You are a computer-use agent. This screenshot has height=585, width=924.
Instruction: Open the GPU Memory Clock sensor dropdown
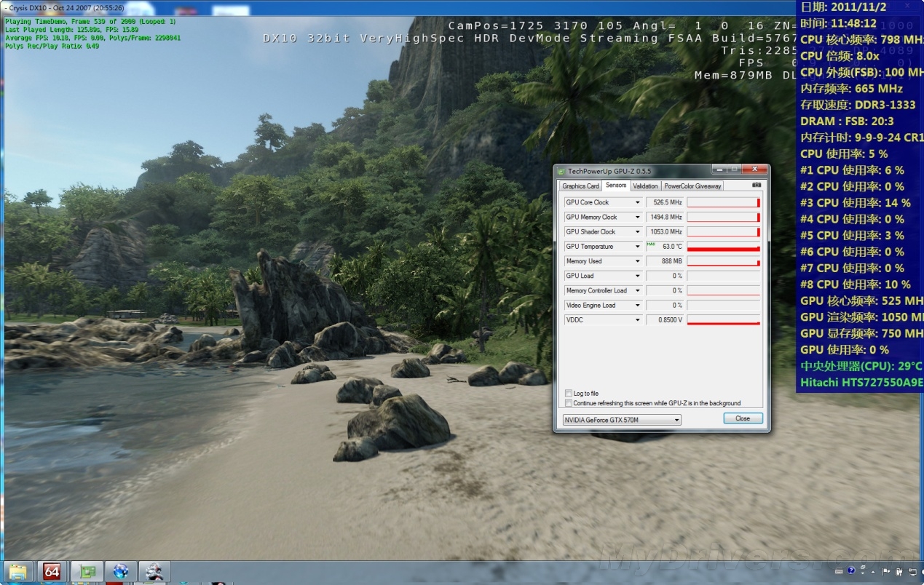pyautogui.click(x=637, y=217)
